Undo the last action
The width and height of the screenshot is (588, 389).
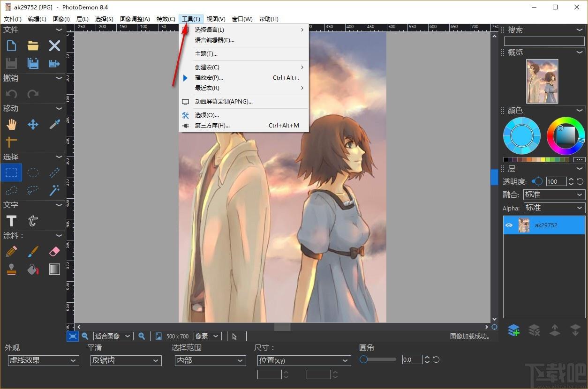point(11,94)
